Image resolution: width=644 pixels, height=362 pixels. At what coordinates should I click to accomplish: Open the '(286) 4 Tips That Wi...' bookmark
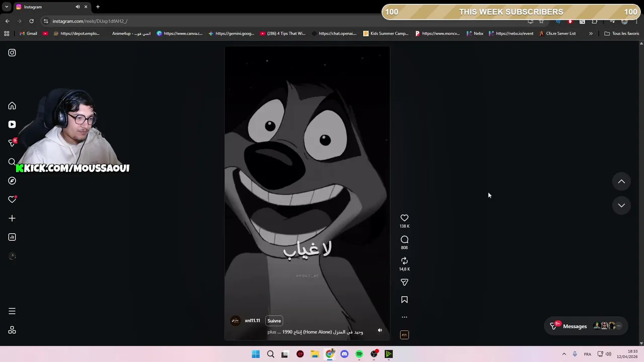(283, 34)
